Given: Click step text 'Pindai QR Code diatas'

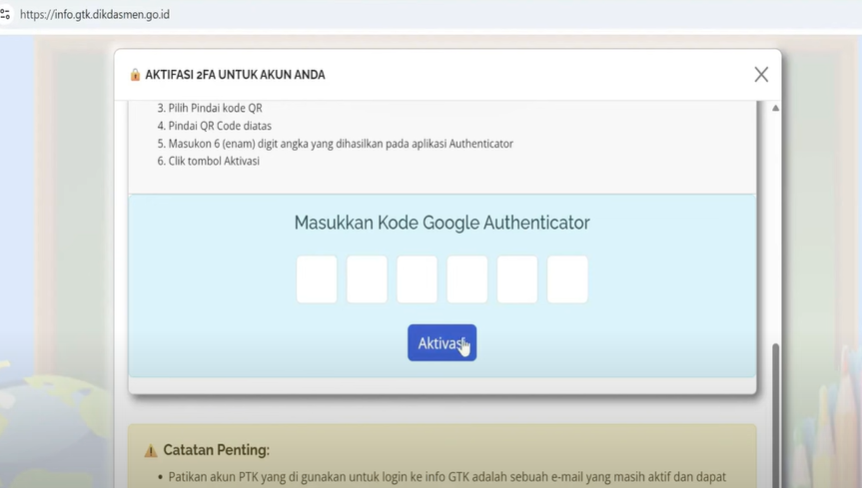Looking at the screenshot, I should click(220, 126).
